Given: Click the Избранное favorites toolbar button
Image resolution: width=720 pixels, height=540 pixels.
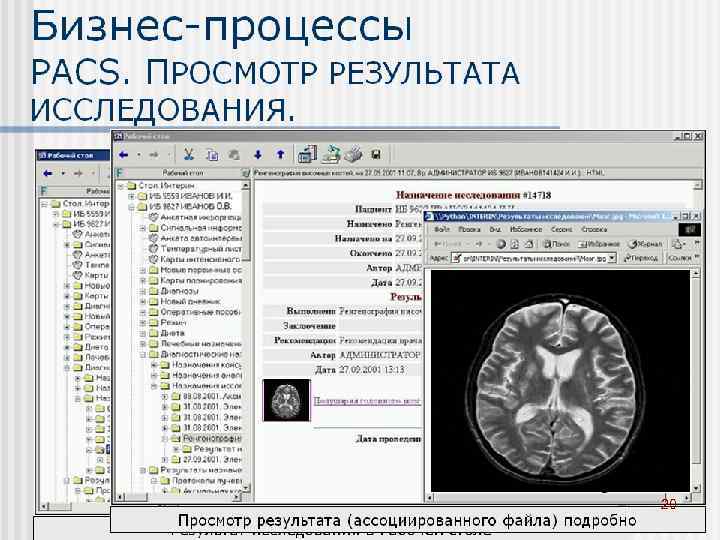Looking at the screenshot, I should pyautogui.click(x=599, y=244).
